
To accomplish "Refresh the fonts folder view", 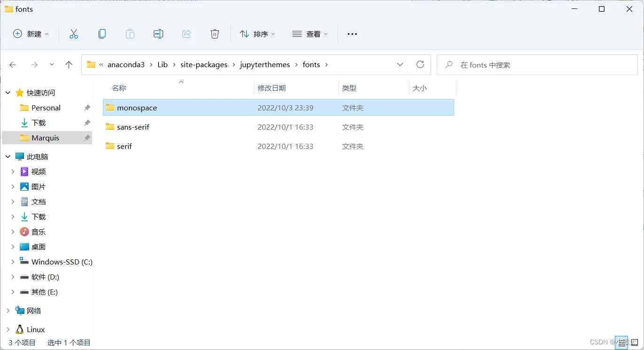I will tap(420, 64).
